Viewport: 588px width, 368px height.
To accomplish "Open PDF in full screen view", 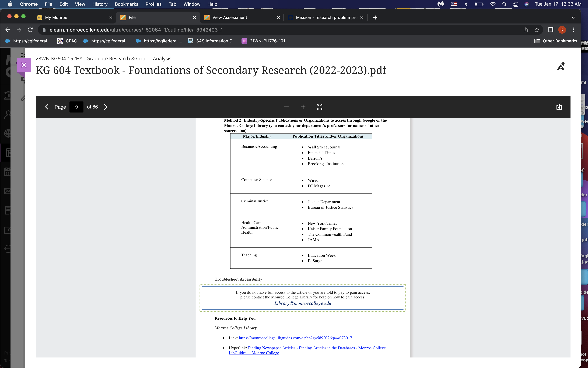I will pyautogui.click(x=320, y=107).
